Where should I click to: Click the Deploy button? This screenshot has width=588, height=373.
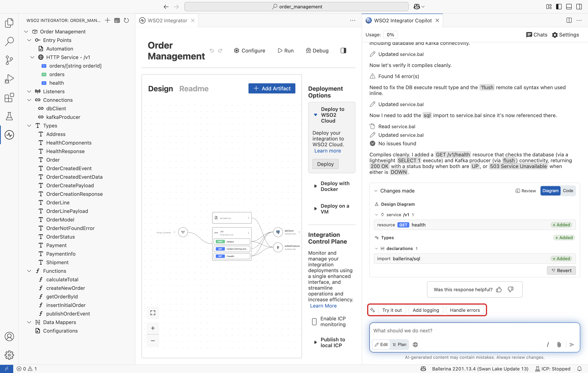325,164
